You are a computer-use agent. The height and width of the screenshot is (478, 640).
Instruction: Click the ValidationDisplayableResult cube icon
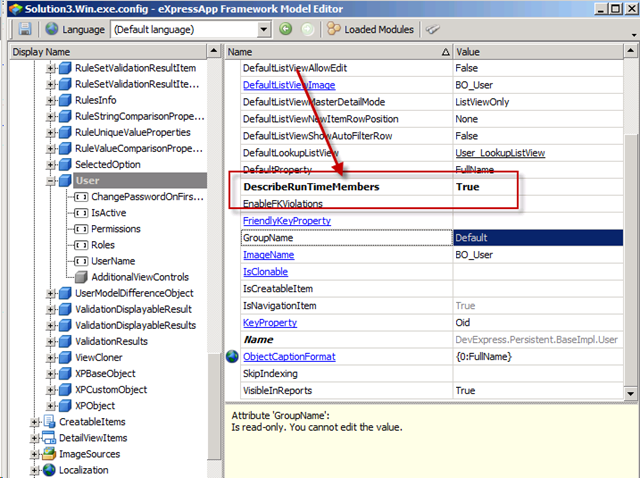click(x=65, y=309)
